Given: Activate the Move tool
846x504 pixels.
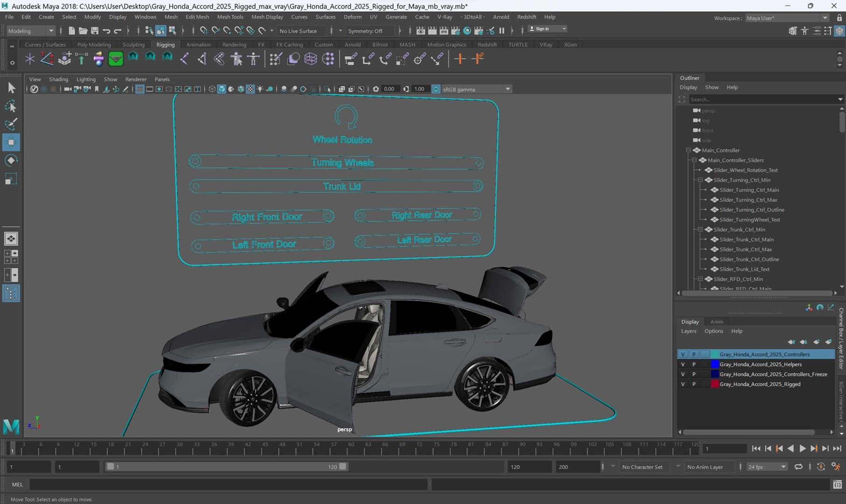Looking at the screenshot, I should [x=11, y=142].
